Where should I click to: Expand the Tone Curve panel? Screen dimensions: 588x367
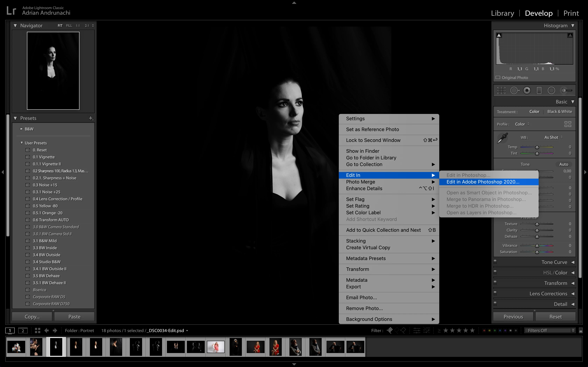[x=554, y=262]
